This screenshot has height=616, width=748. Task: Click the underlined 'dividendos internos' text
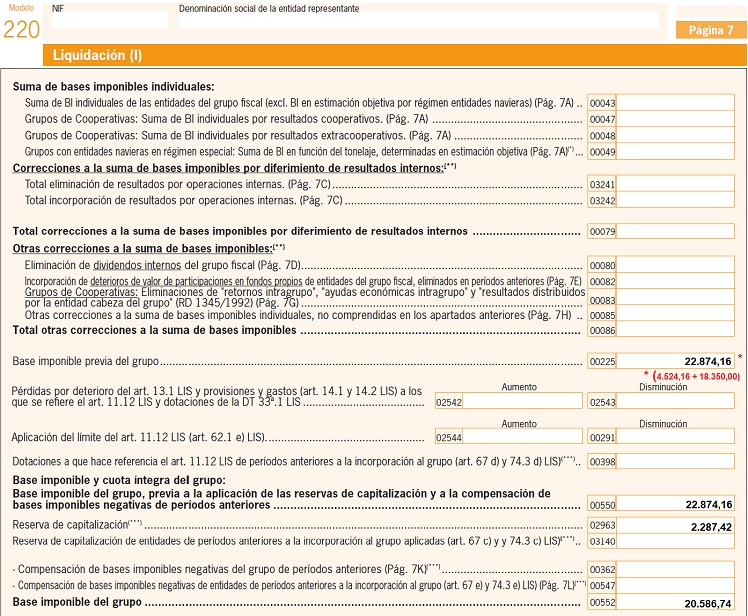[x=137, y=265]
